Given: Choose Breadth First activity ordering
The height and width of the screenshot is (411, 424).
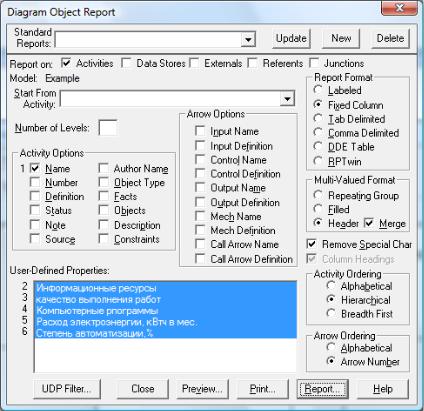Looking at the screenshot, I should [x=331, y=313].
